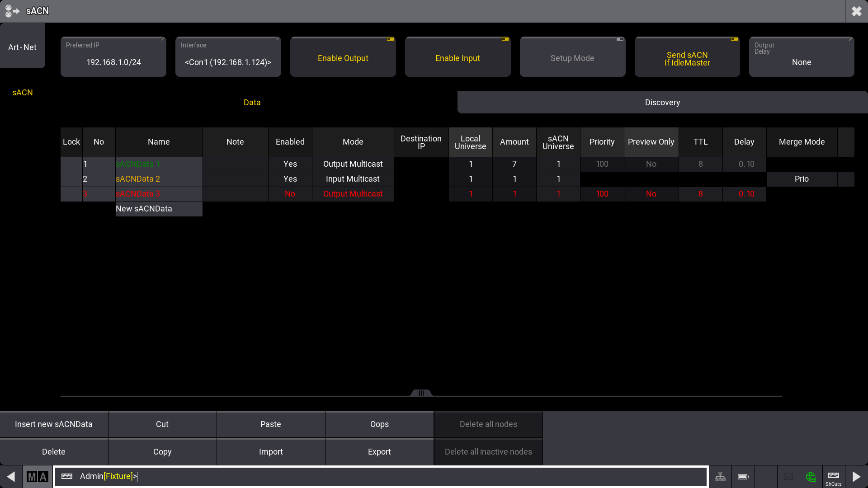Toggle Setup Mode
This screenshot has height=488, width=868.
pyautogui.click(x=572, y=58)
